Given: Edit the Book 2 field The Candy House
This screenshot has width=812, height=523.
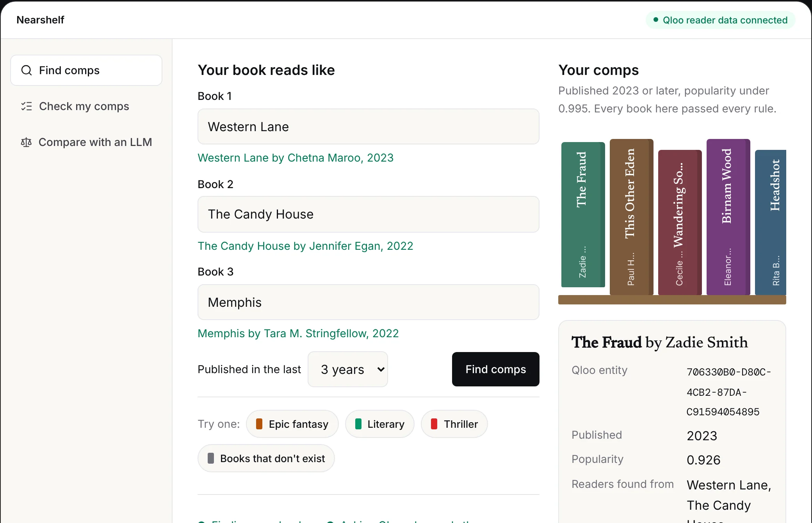Looking at the screenshot, I should point(369,214).
